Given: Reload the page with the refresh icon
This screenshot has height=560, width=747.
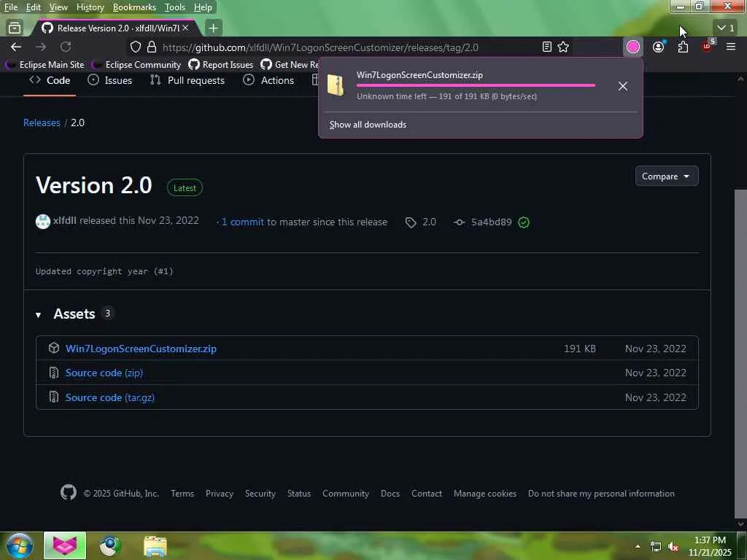Looking at the screenshot, I should pos(66,47).
